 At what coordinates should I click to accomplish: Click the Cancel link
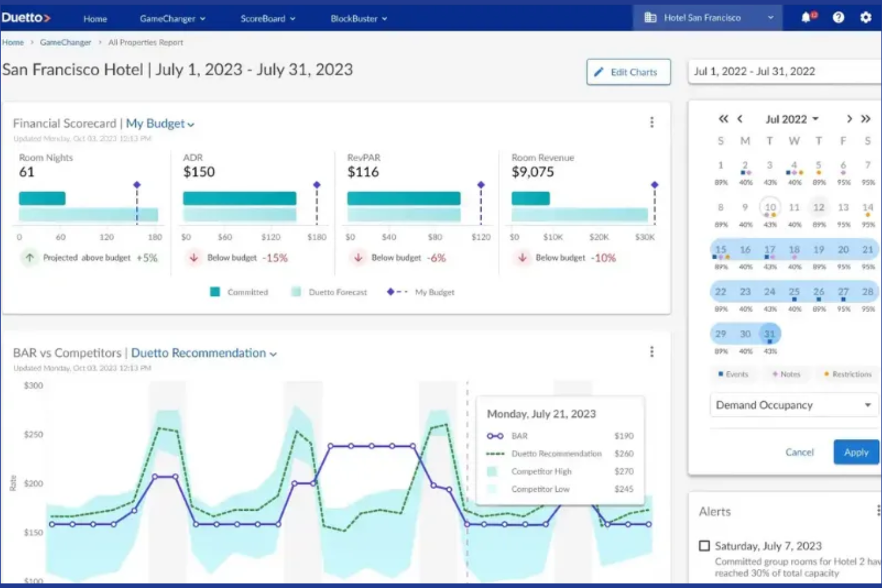point(799,452)
